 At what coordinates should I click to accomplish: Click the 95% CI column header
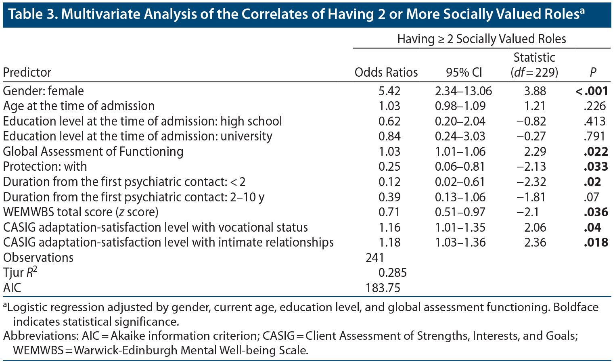pos(464,72)
